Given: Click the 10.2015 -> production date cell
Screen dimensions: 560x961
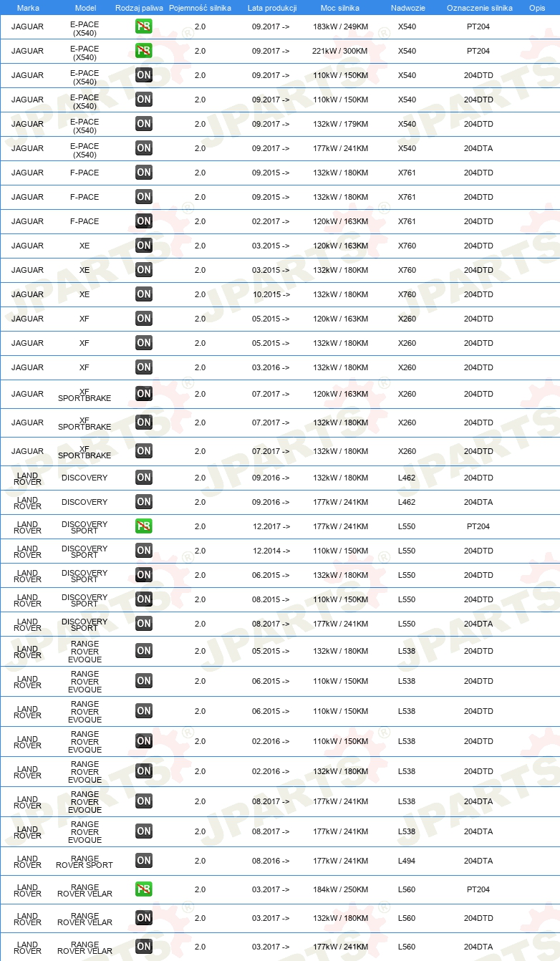Looking at the screenshot, I should [271, 294].
